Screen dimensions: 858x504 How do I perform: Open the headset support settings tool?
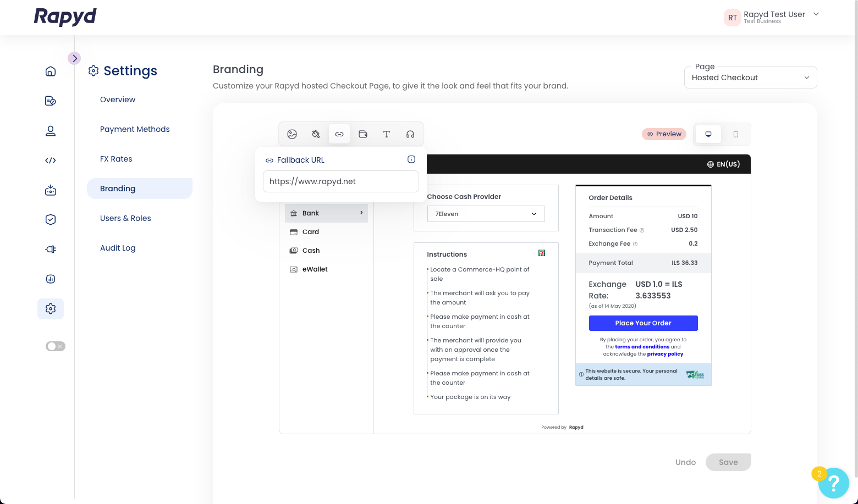coord(410,134)
